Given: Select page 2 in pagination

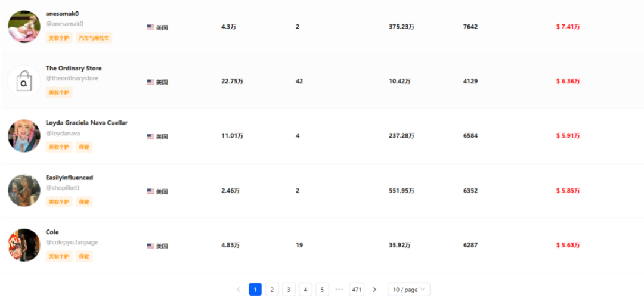Looking at the screenshot, I should pyautogui.click(x=272, y=290).
